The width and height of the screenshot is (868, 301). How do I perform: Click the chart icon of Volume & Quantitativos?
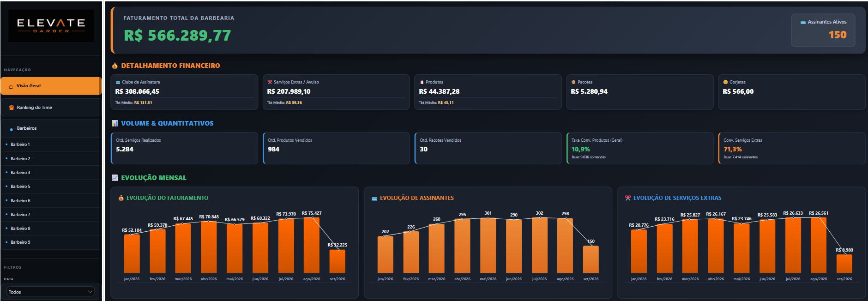click(x=115, y=123)
